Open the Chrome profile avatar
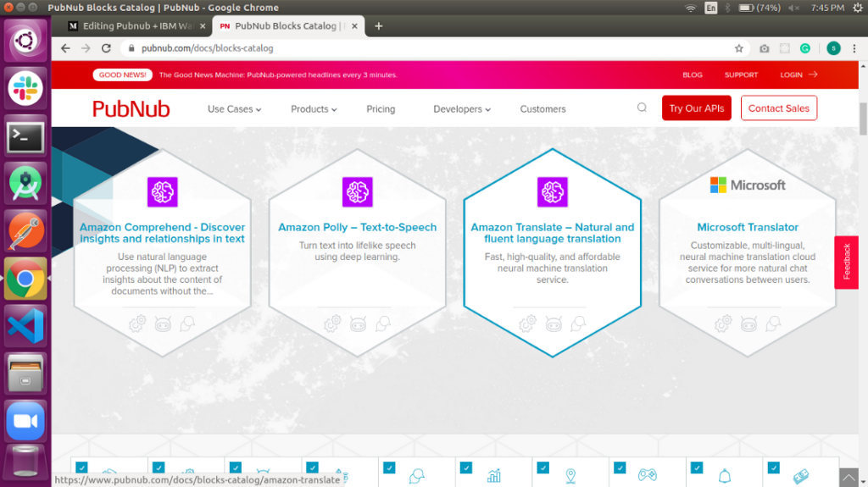 (833, 48)
